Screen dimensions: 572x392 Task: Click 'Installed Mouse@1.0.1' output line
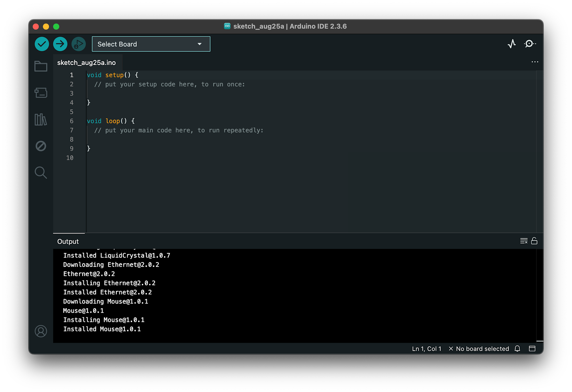[102, 329]
